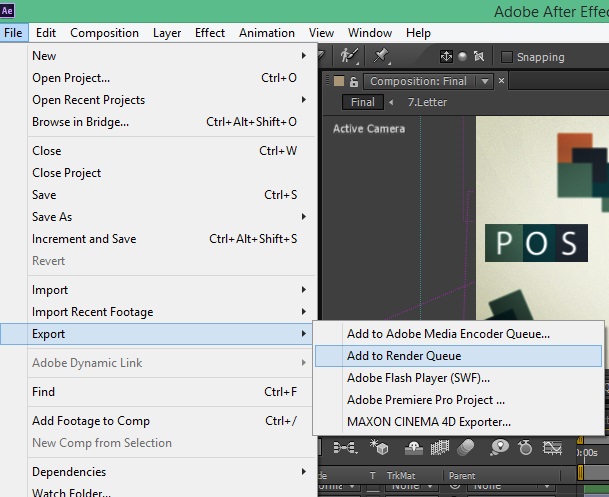Viewport: 609px width, 497px height.
Task: Open the Layer menu
Action: [x=167, y=33]
